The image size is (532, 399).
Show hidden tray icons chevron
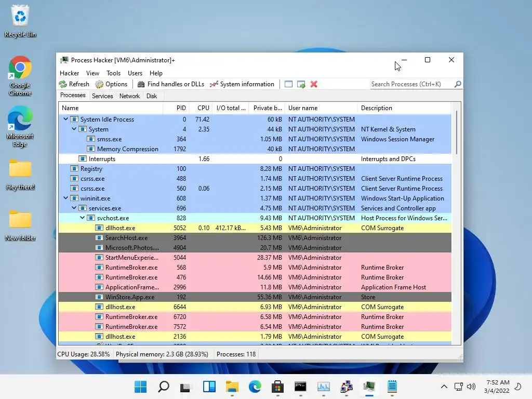coord(444,387)
